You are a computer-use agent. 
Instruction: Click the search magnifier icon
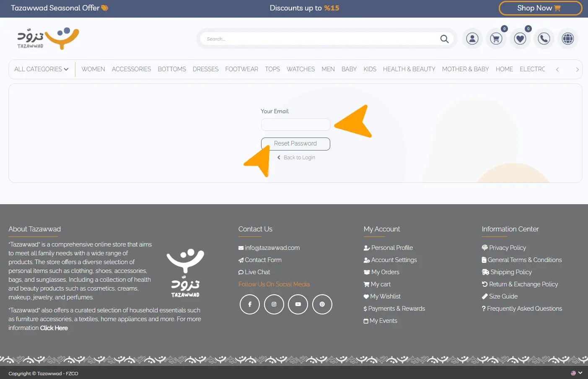point(444,39)
